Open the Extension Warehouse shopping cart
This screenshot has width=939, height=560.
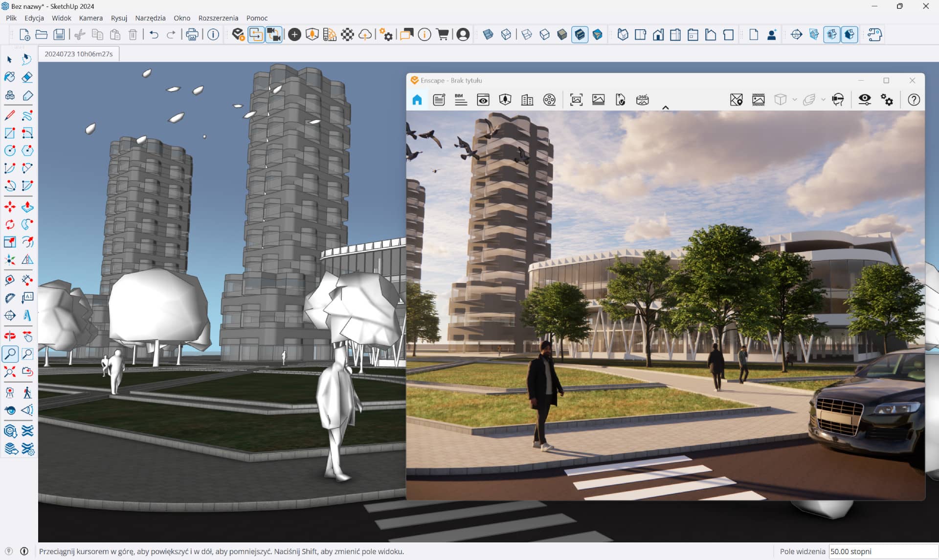(x=442, y=34)
